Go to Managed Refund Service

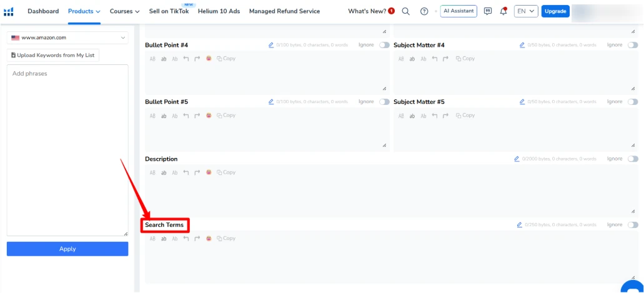[x=284, y=11]
